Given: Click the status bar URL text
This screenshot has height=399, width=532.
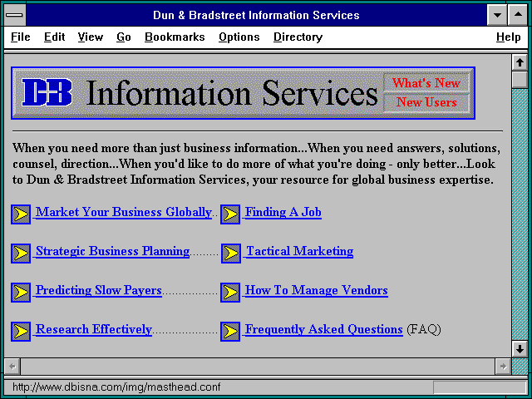Looking at the screenshot, I should [x=116, y=387].
